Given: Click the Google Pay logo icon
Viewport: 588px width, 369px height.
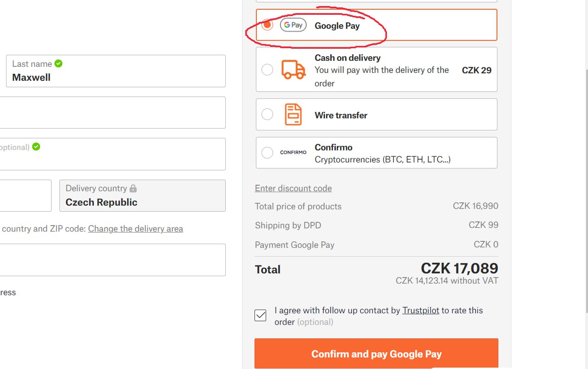Looking at the screenshot, I should tap(293, 25).
